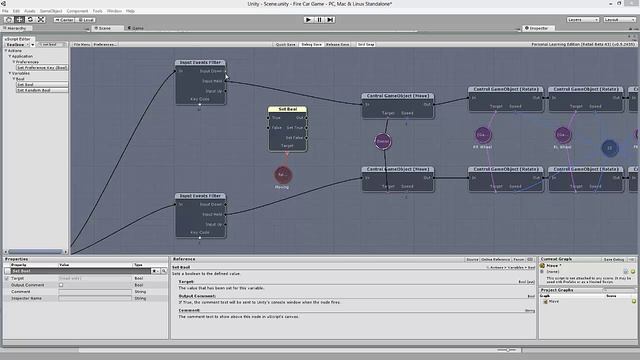The image size is (640, 360).
Task: Select Set Preference Key (Bool) toolbox item
Action: [42, 67]
